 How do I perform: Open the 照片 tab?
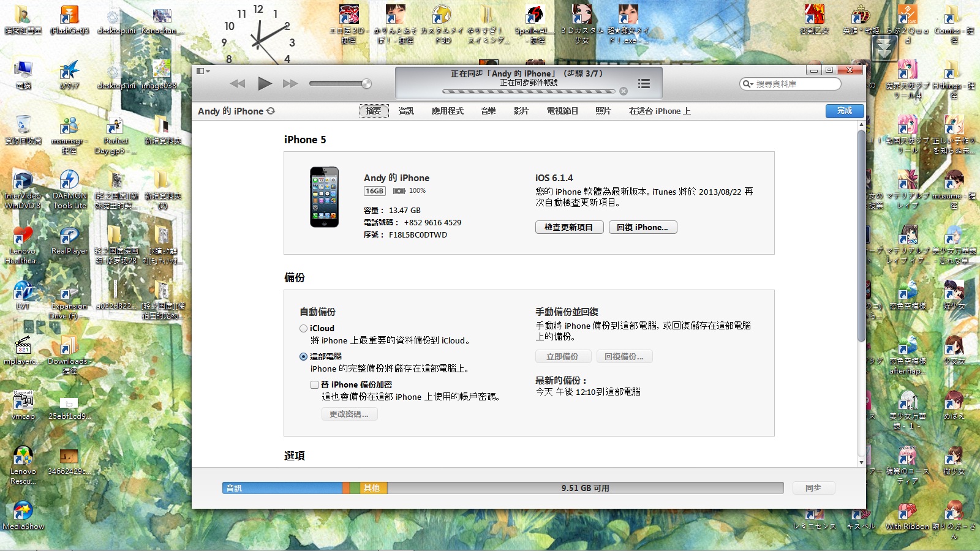coord(603,111)
